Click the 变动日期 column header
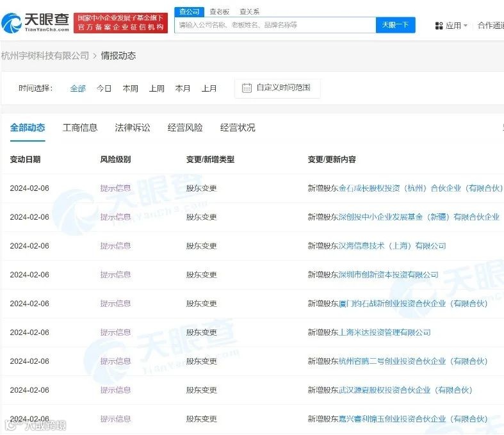Screen dimensions: 504x435 pyautogui.click(x=25, y=159)
